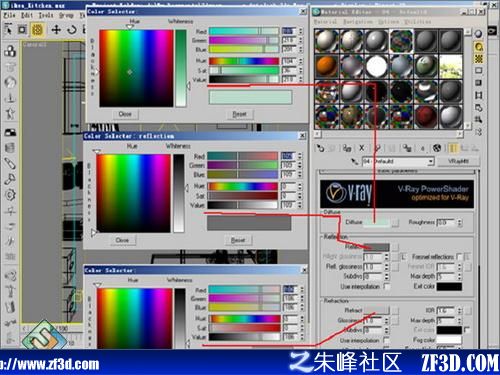
Task: Click the sample type sphere icon
Action: coord(479,34)
